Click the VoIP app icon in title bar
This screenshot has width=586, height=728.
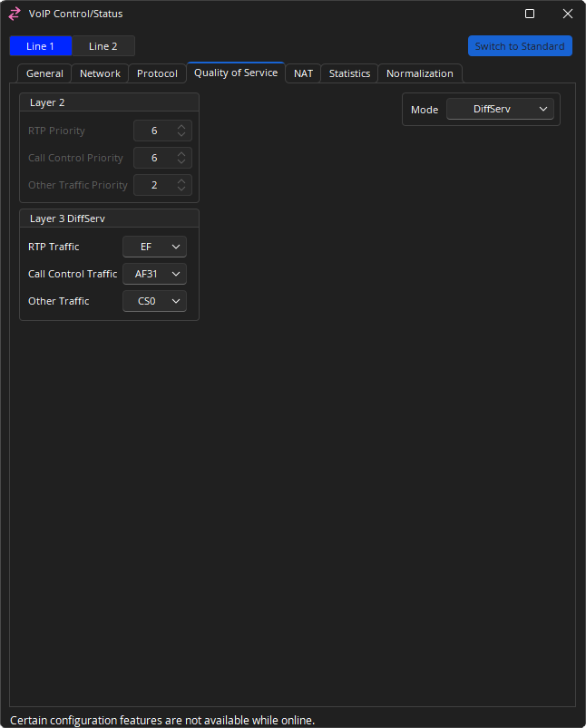click(x=15, y=14)
